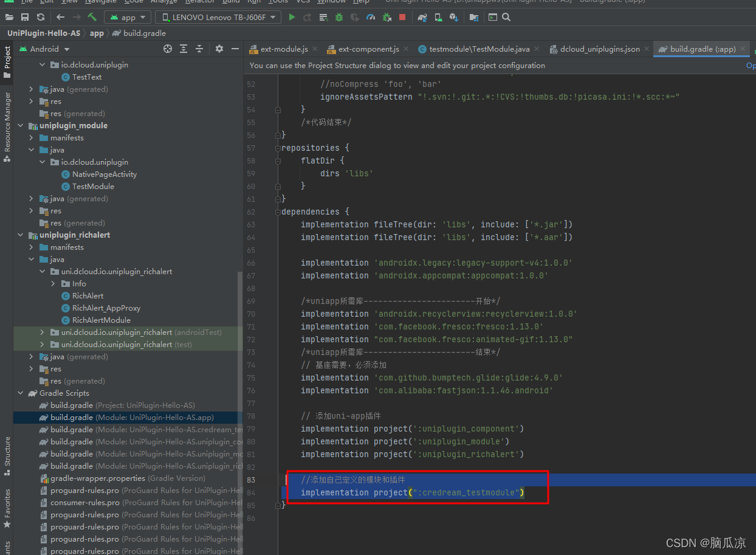Screen dimensions: 756x555
Task: Open the Project panel gear settings icon
Action: [x=219, y=49]
